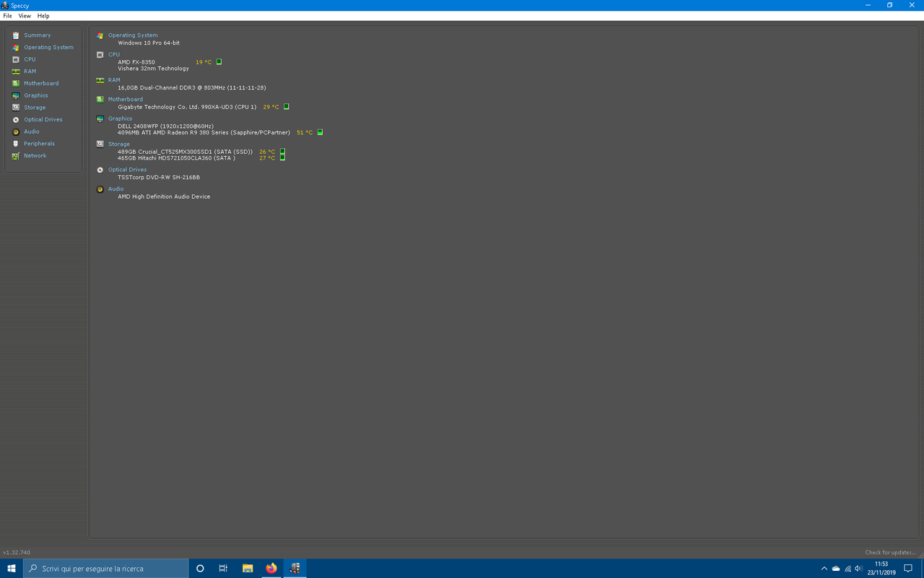924x578 pixels.
Task: Go to the Operating System section
Action: [48, 48]
